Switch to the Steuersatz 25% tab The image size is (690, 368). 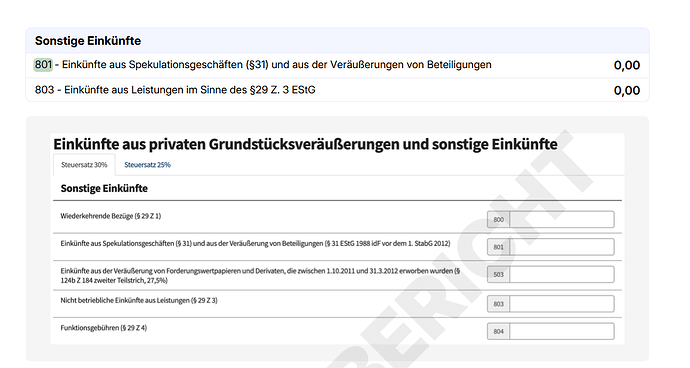click(x=147, y=165)
